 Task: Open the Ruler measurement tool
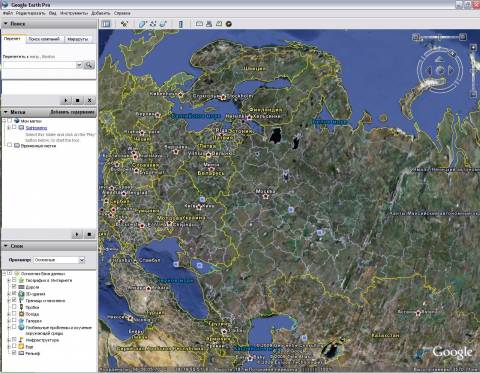point(181,24)
